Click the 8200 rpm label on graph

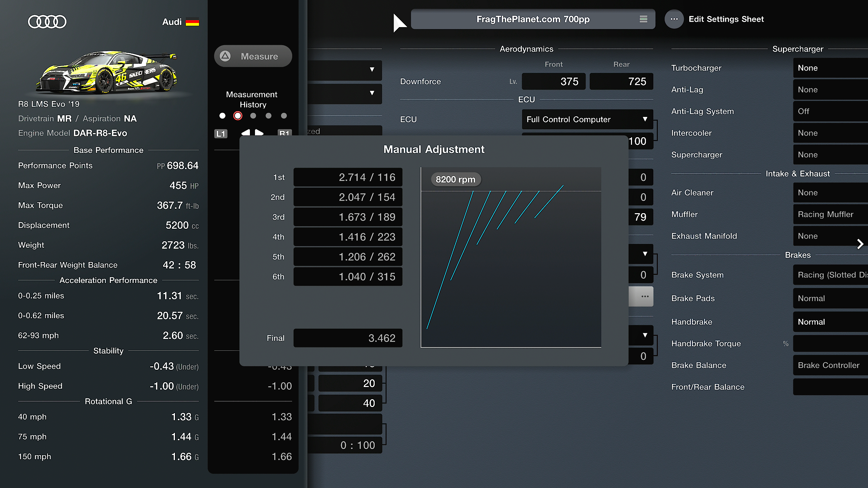tap(456, 179)
